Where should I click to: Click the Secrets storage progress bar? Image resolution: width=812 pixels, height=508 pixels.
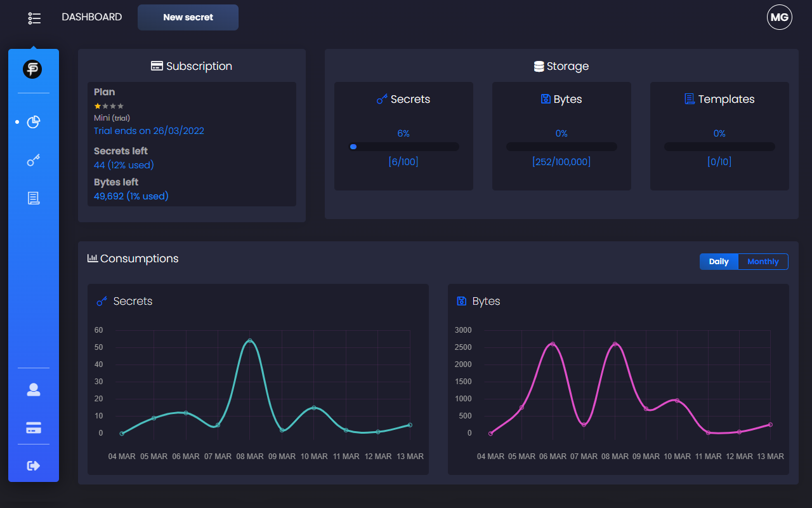pyautogui.click(x=403, y=147)
